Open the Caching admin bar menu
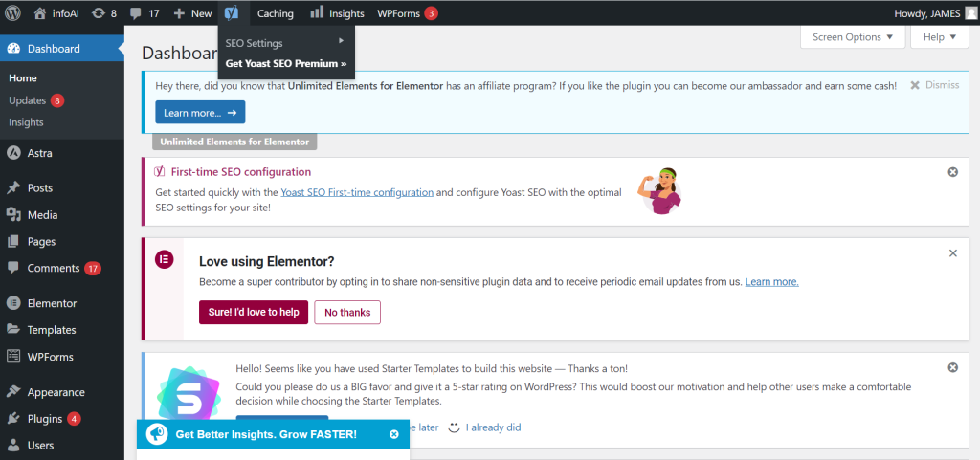The height and width of the screenshot is (460, 980). [275, 13]
